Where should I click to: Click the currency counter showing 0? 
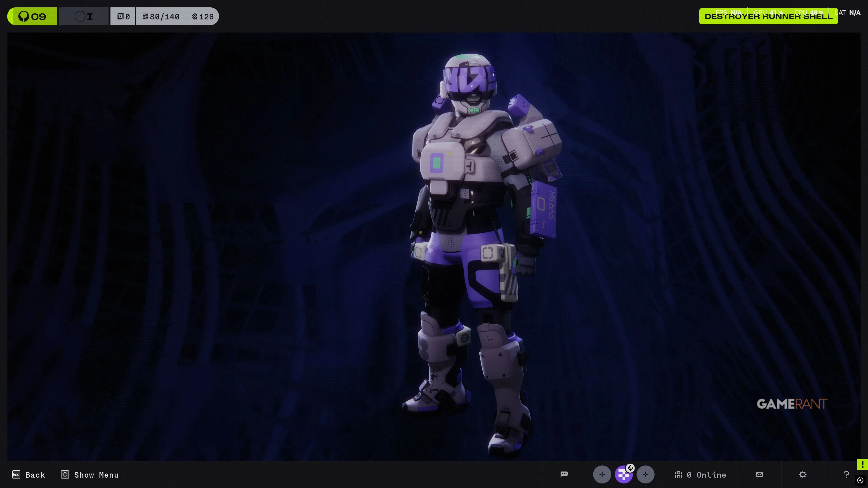(123, 16)
